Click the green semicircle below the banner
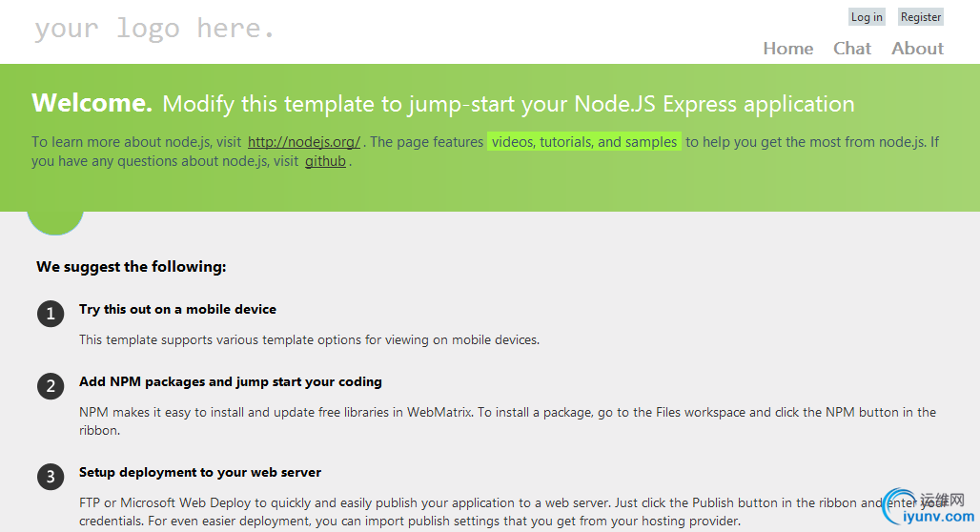The height and width of the screenshot is (532, 980). point(55,222)
